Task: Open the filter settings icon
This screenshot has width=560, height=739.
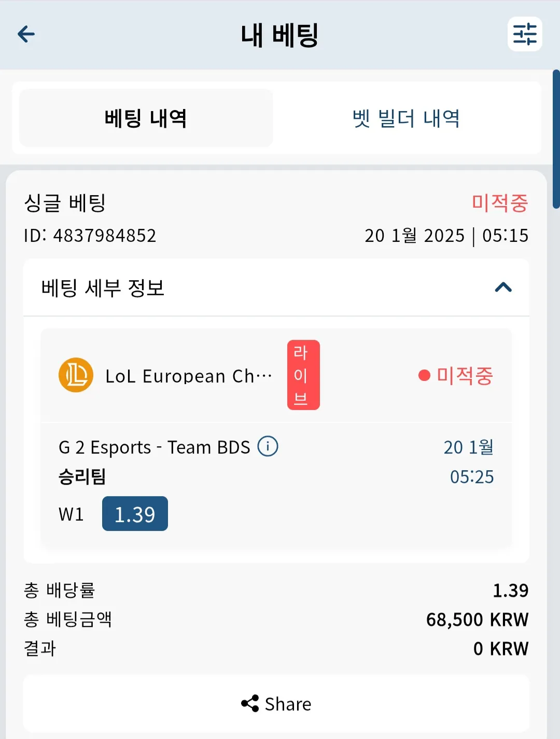Action: coord(525,34)
